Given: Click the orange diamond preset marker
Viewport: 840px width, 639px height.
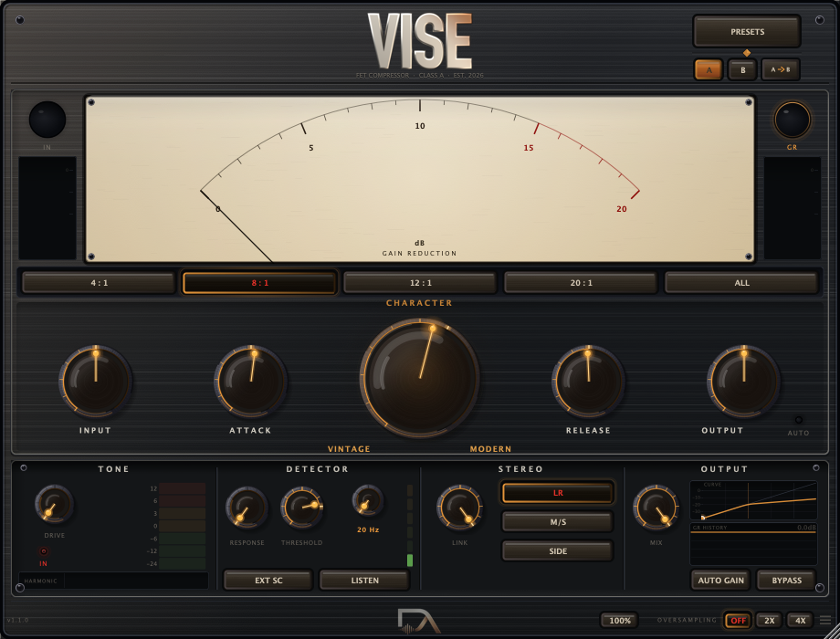Looking at the screenshot, I should tap(747, 53).
